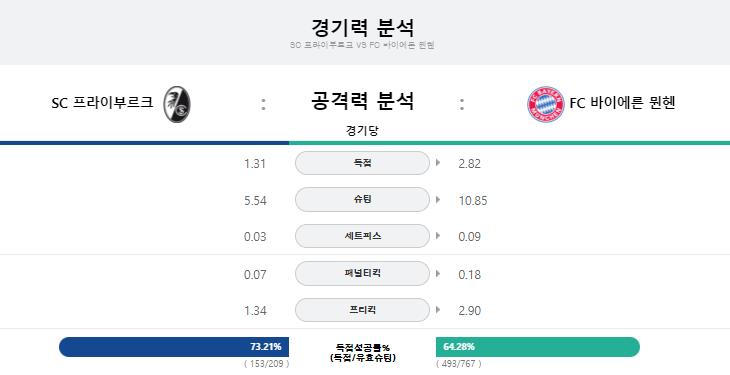Click the arrow next to the 패널티킥 pill
The image size is (730, 375).
pos(438,273)
